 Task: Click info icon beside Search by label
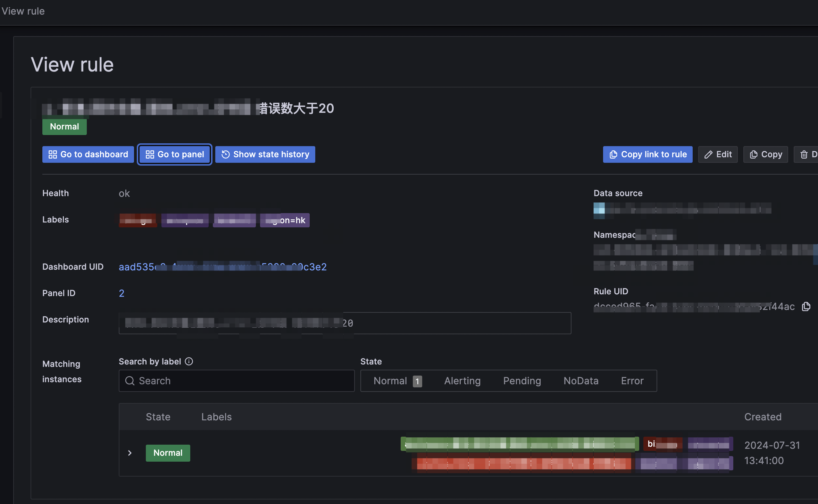(x=189, y=361)
